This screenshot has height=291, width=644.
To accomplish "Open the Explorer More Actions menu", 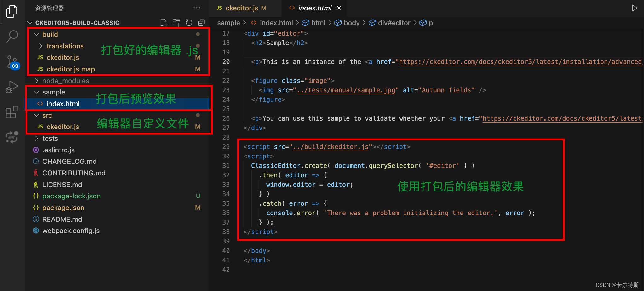I will [197, 8].
